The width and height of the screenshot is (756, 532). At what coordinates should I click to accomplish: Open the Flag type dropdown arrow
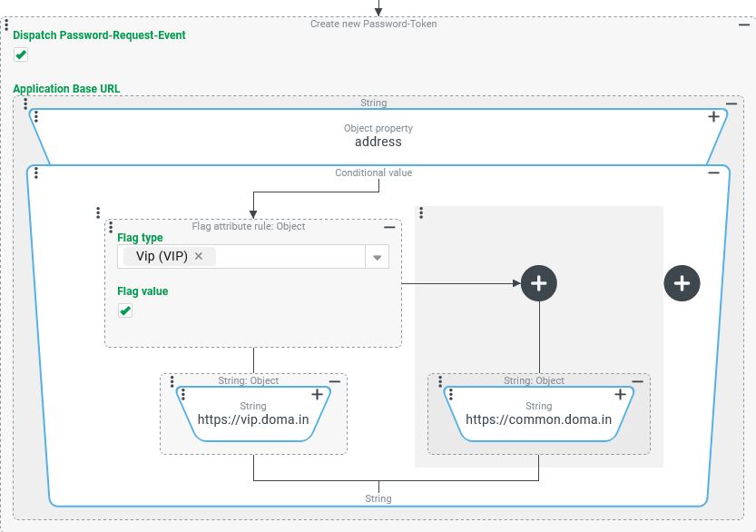point(378,257)
